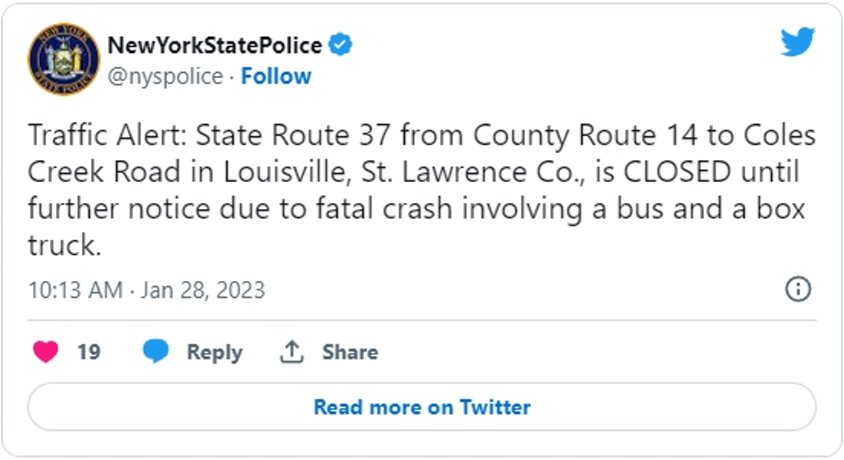Open Read more on Twitter

coord(422,407)
